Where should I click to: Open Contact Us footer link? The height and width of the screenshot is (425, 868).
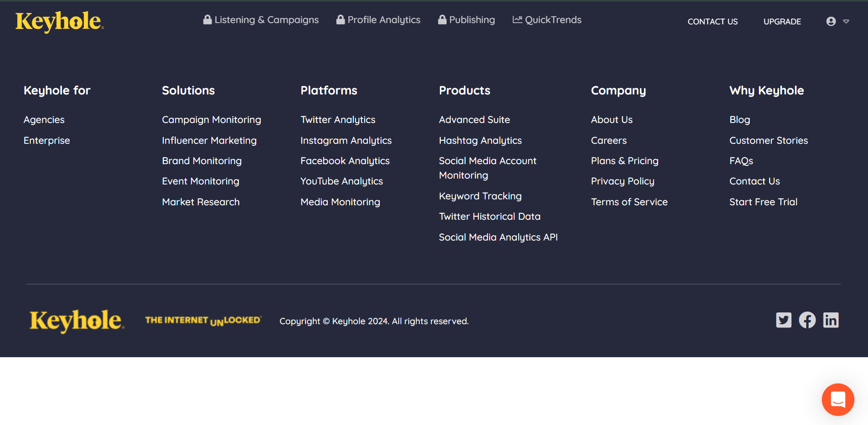pyautogui.click(x=754, y=181)
